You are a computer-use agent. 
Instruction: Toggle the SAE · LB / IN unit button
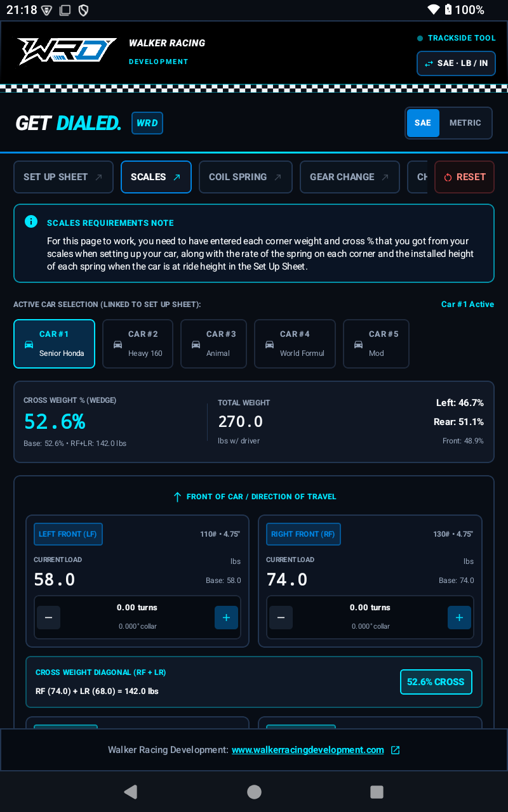pyautogui.click(x=456, y=63)
